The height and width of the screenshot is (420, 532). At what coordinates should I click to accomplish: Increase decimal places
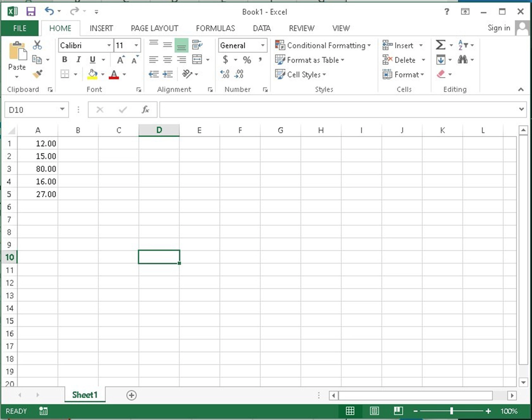[225, 74]
